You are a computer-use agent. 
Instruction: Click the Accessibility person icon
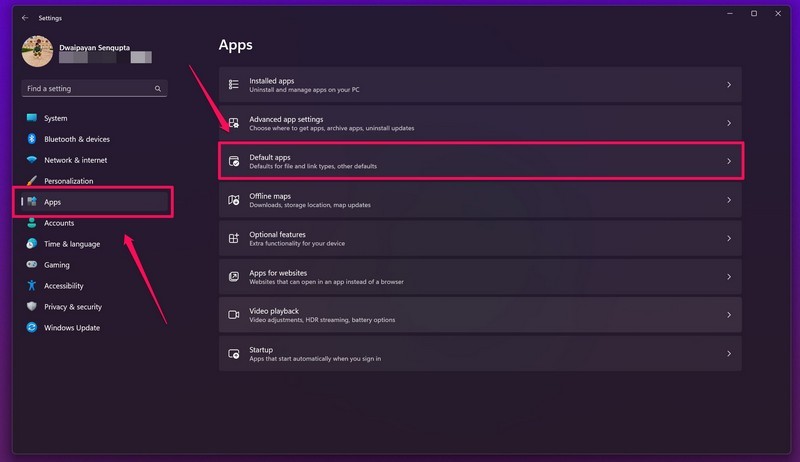32,286
